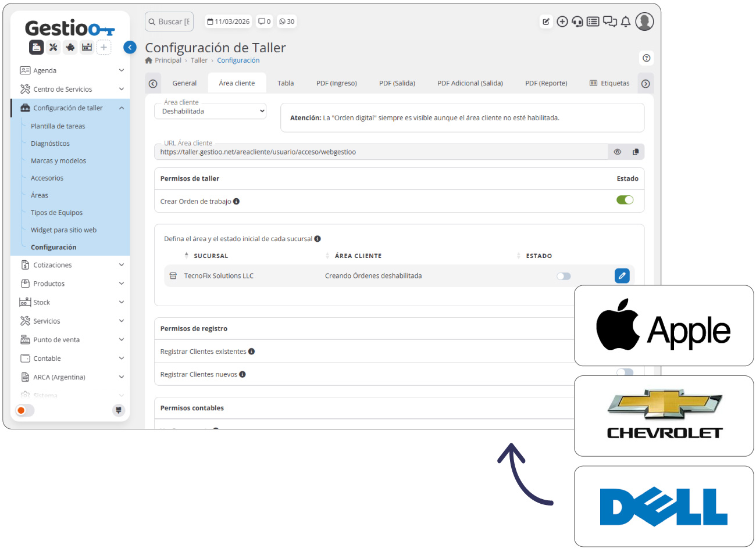Open the workshop tools module icon
This screenshot has height=552, width=756.
tap(54, 48)
